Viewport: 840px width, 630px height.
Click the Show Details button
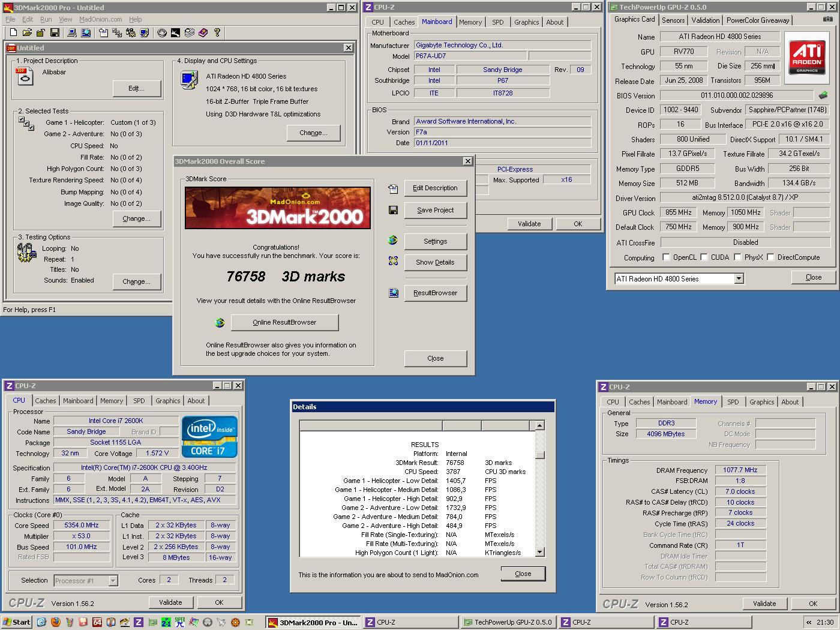[435, 262]
